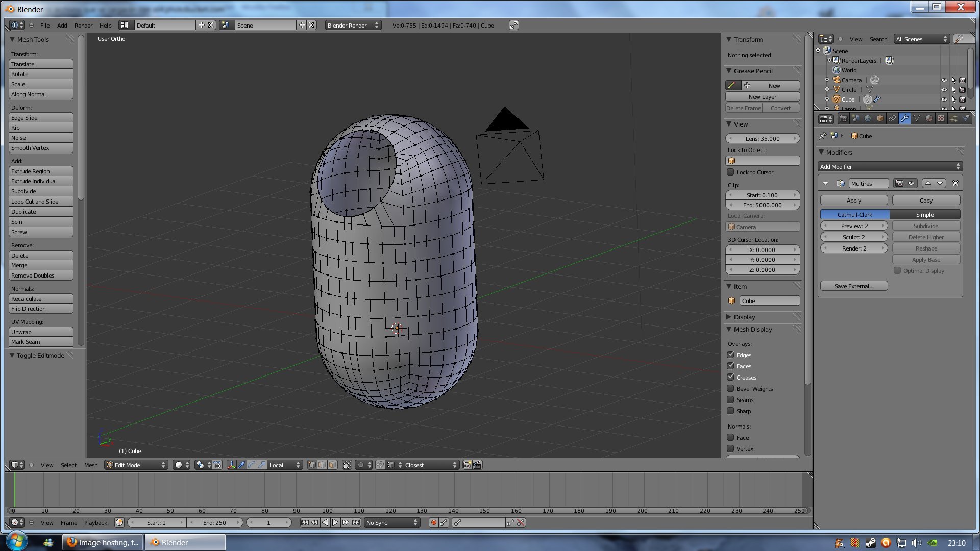Open the Edit Mode selector dropdown

pyautogui.click(x=136, y=465)
